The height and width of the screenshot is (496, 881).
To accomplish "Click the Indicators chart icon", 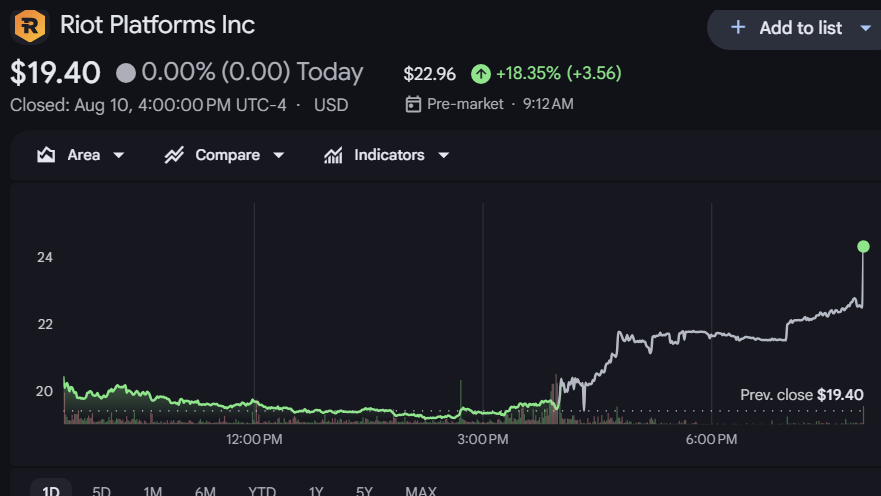I will 333,155.
